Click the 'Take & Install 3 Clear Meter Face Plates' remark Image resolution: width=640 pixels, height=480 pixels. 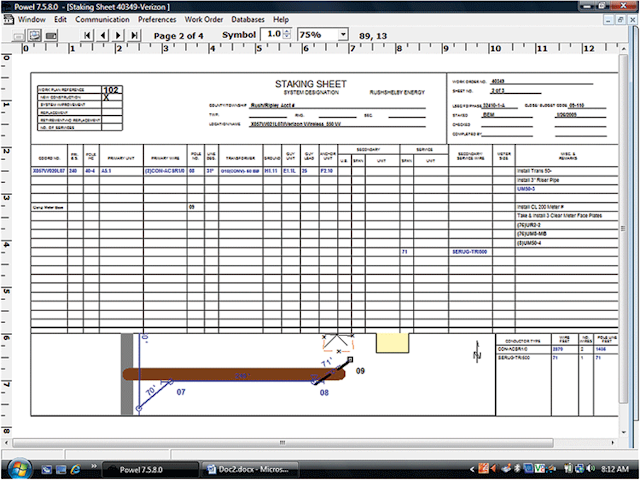point(559,216)
